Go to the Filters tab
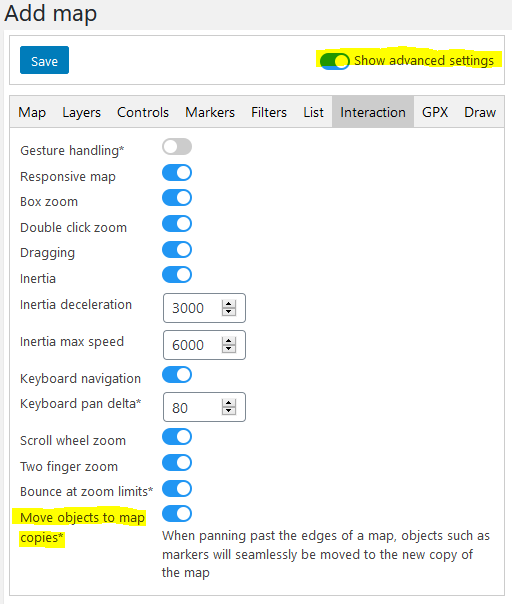The width and height of the screenshot is (512, 604). click(x=269, y=112)
